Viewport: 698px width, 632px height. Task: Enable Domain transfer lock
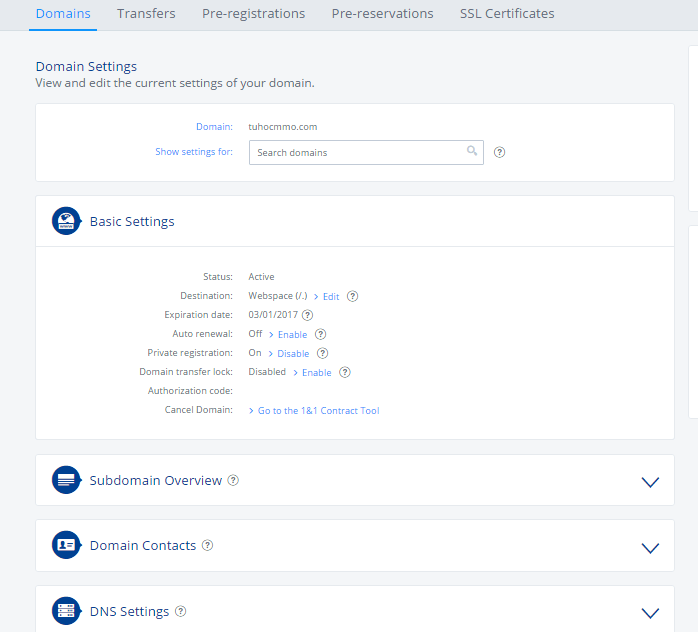pyautogui.click(x=316, y=373)
